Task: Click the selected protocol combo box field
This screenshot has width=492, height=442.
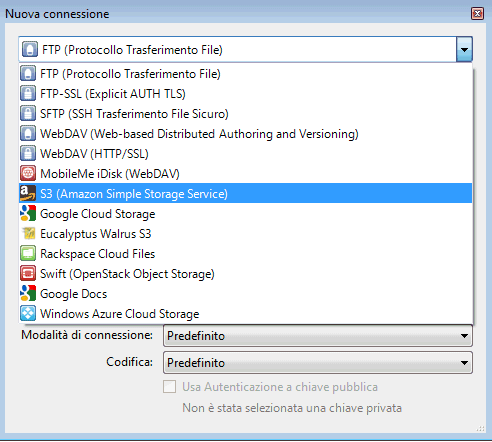Action: point(237,50)
